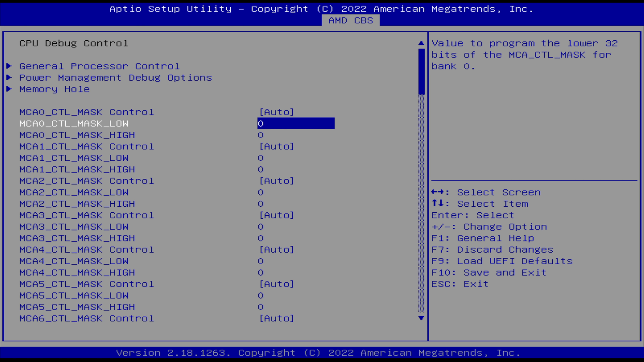644x362 pixels.
Task: Select the MCA1_CTL_MASK Control label
Action: 87,146
